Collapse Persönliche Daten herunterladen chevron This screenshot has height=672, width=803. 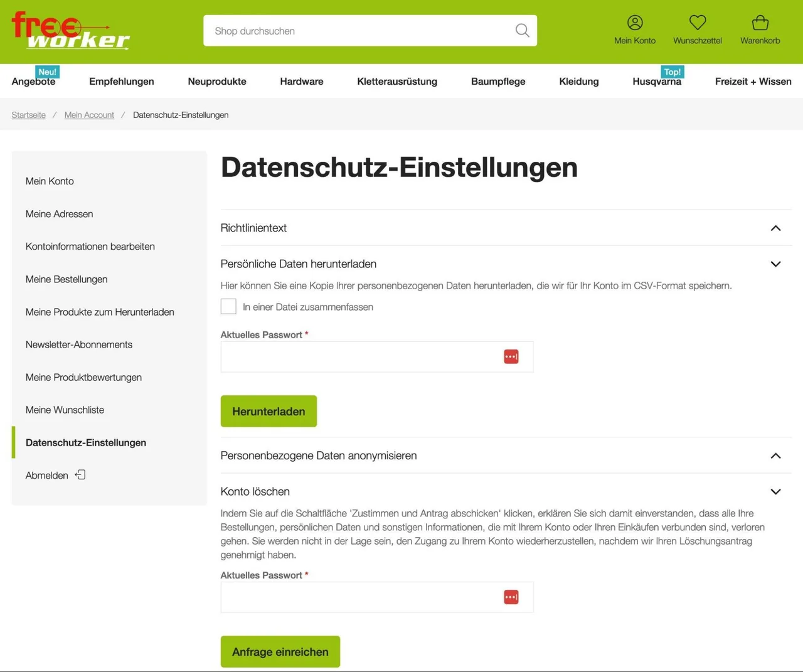click(x=775, y=264)
